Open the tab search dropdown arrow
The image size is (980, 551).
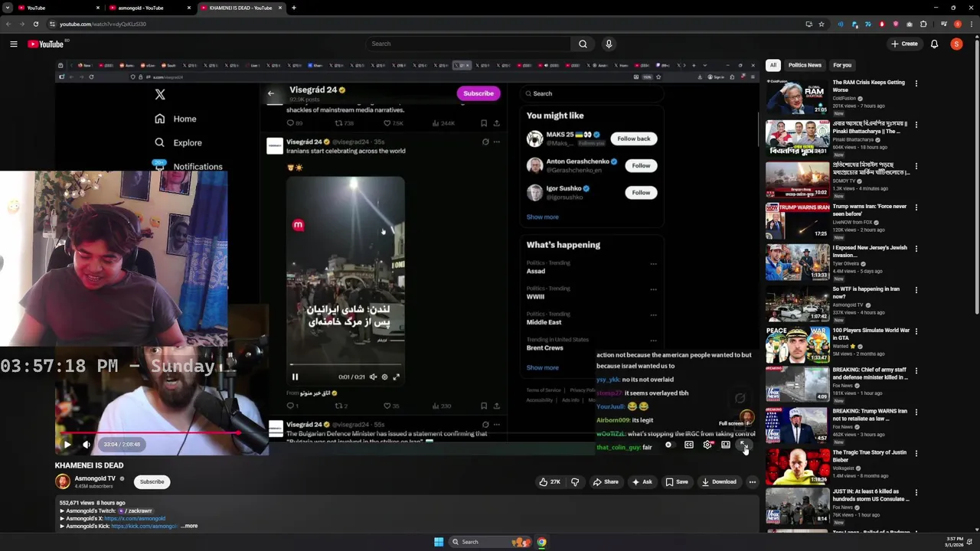click(x=8, y=8)
